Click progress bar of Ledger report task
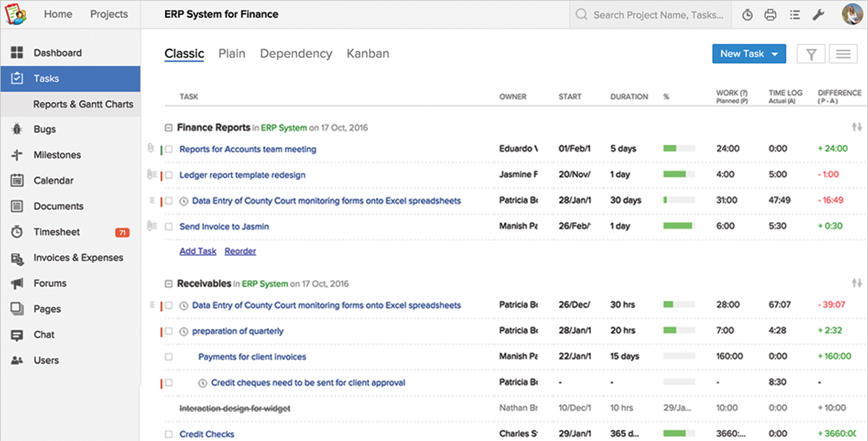The height and width of the screenshot is (441, 868). click(678, 174)
